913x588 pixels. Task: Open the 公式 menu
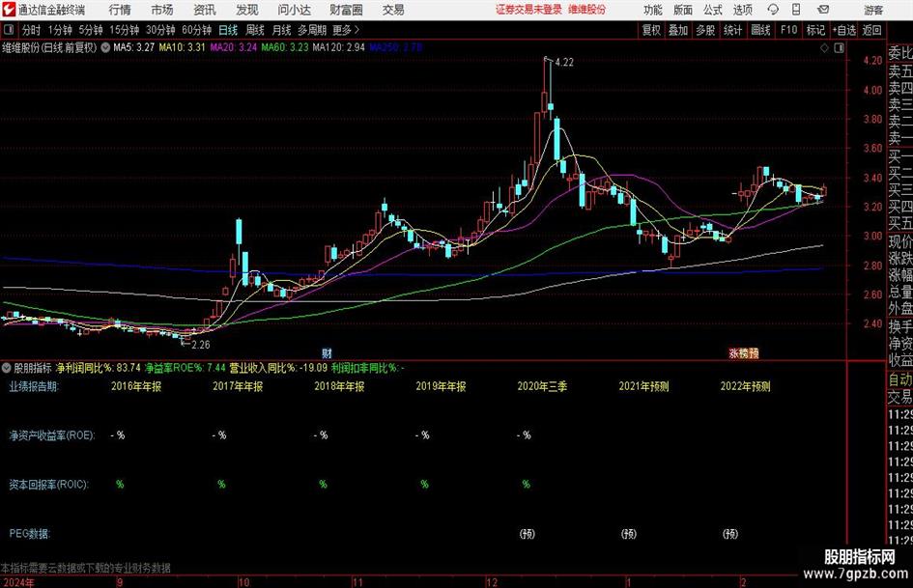713,10
